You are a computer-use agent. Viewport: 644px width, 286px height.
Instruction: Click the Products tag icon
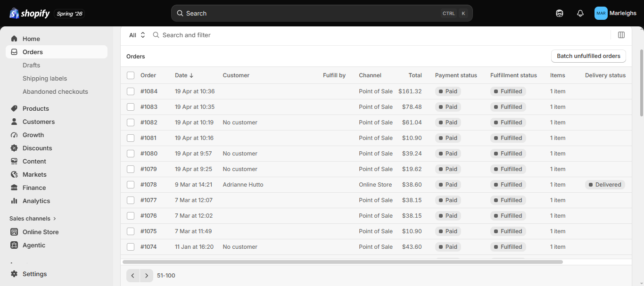(x=14, y=108)
